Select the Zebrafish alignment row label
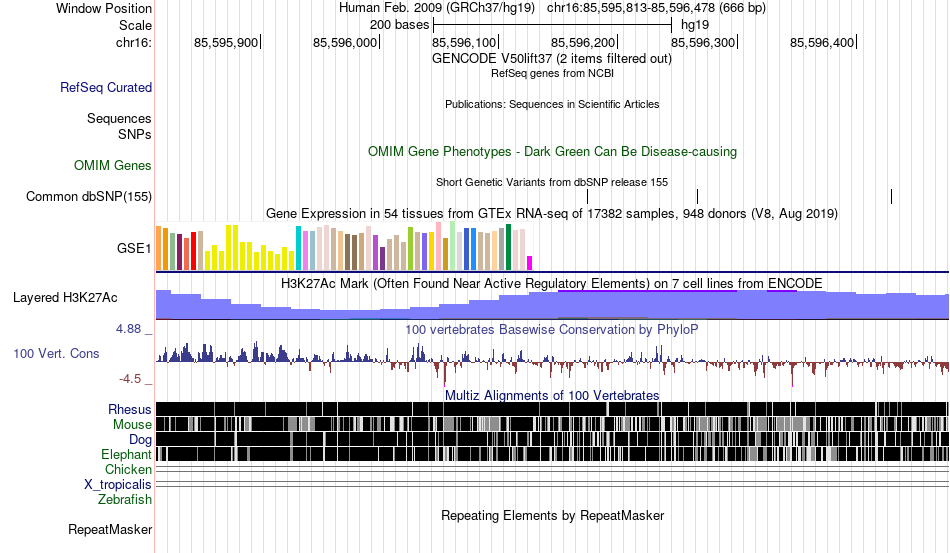950x553 pixels. pos(125,500)
